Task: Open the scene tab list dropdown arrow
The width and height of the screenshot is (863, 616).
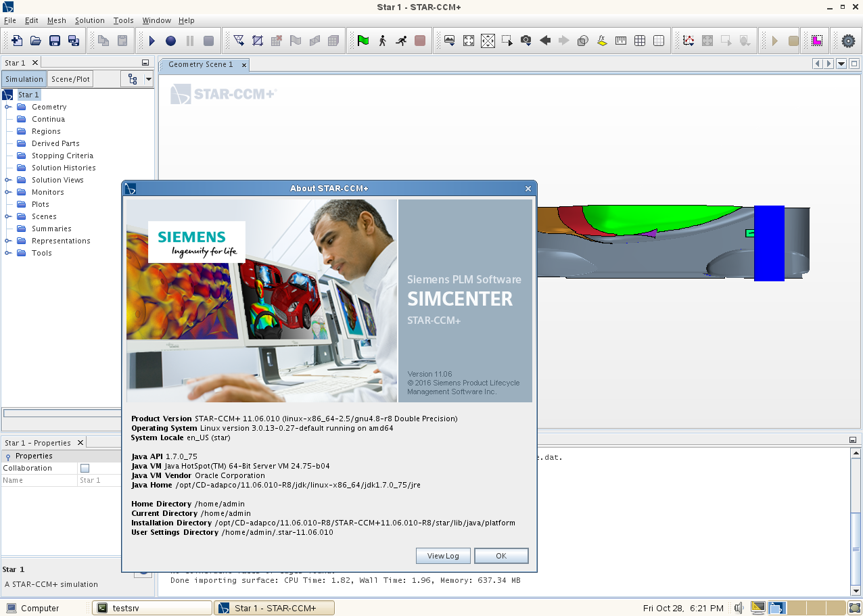Action: tap(841, 64)
